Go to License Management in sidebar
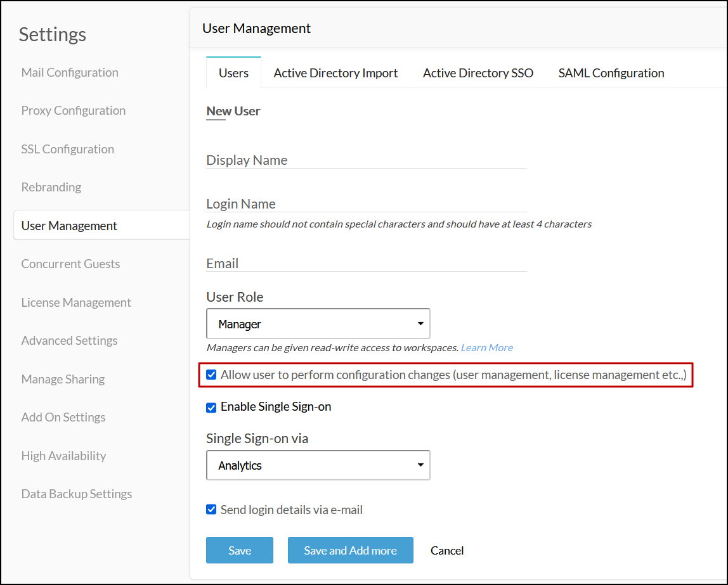The height and width of the screenshot is (585, 728). click(76, 302)
